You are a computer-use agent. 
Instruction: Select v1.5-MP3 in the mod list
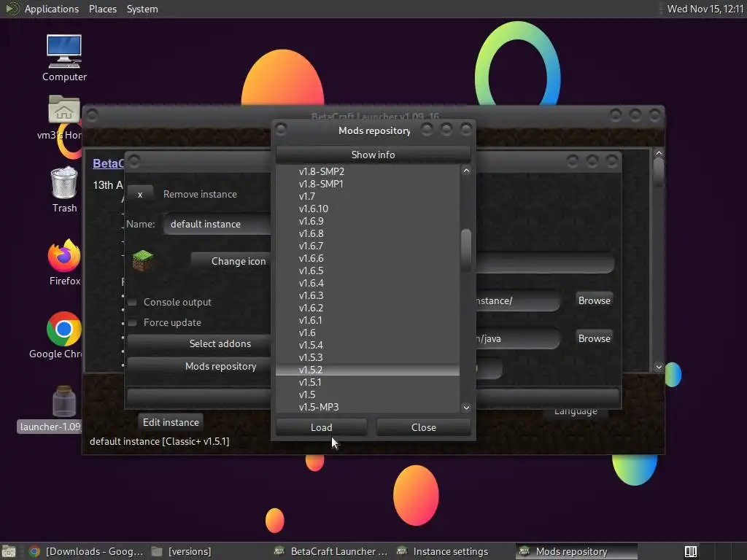(x=368, y=407)
